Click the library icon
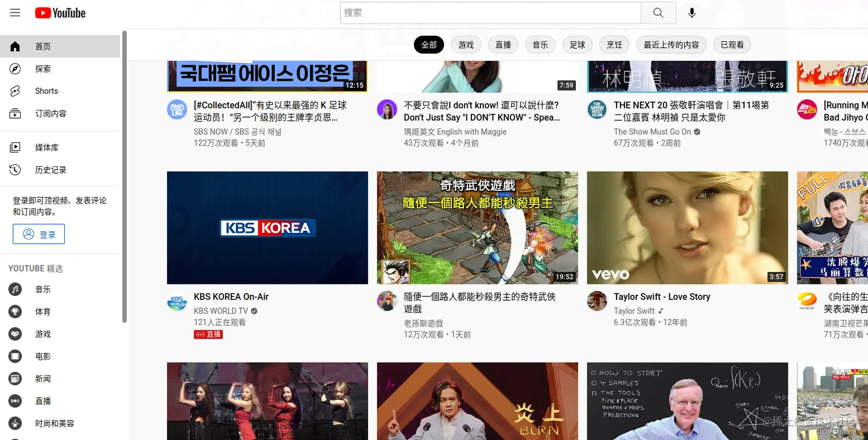Screen dimensions: 868x440 point(15,147)
